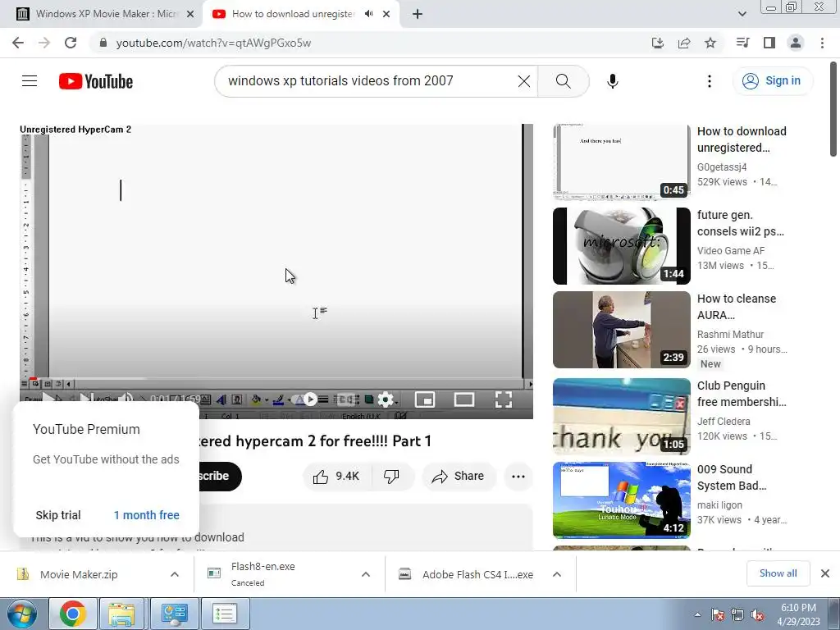Expand Flash8-en.exe download options
Image resolution: width=840 pixels, height=630 pixels.
click(x=365, y=574)
